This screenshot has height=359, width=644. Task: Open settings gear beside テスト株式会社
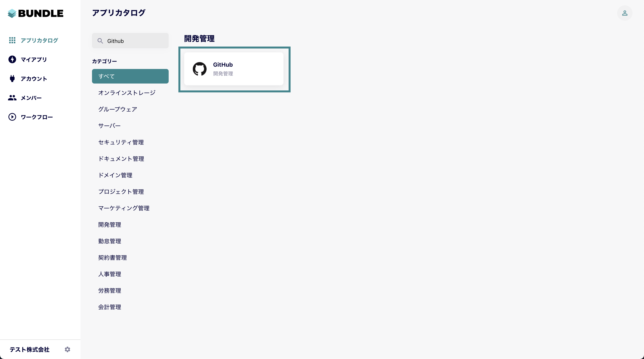tap(67, 349)
